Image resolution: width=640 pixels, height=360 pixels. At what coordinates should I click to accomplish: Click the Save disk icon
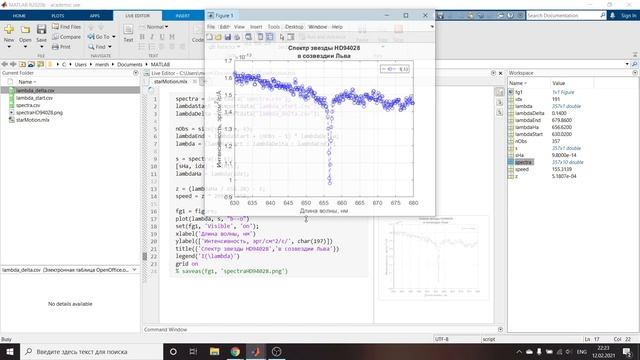click(41, 29)
